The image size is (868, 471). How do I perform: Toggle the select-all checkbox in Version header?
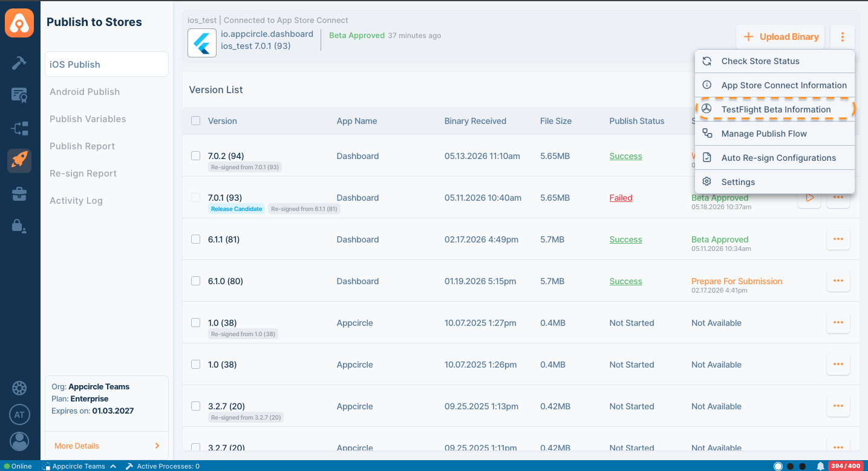pyautogui.click(x=195, y=120)
